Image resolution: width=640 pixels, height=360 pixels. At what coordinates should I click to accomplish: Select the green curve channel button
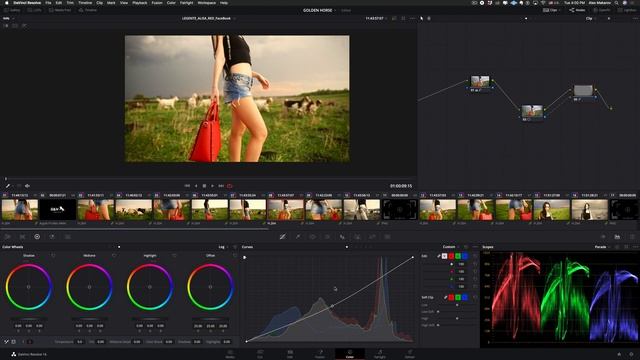[458, 256]
